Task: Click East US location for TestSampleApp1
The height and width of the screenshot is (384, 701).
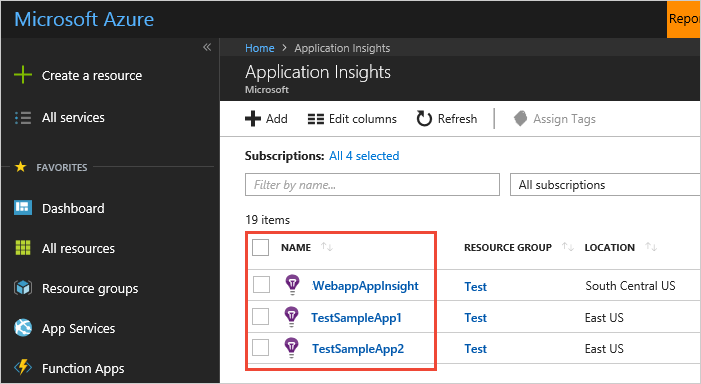Action: 604,317
